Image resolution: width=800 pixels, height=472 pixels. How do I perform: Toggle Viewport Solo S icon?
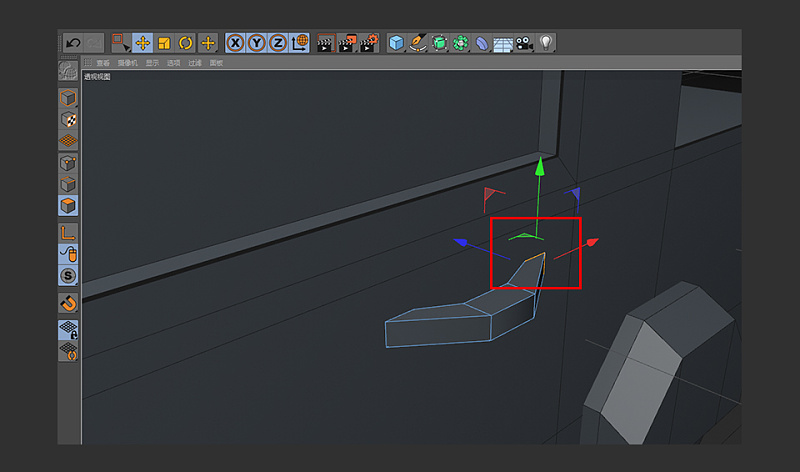[x=68, y=276]
